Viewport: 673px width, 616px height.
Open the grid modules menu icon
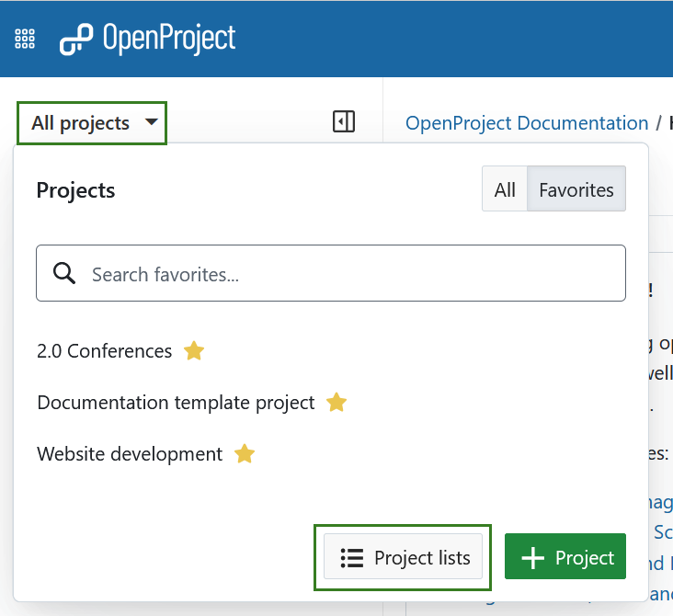click(x=25, y=40)
